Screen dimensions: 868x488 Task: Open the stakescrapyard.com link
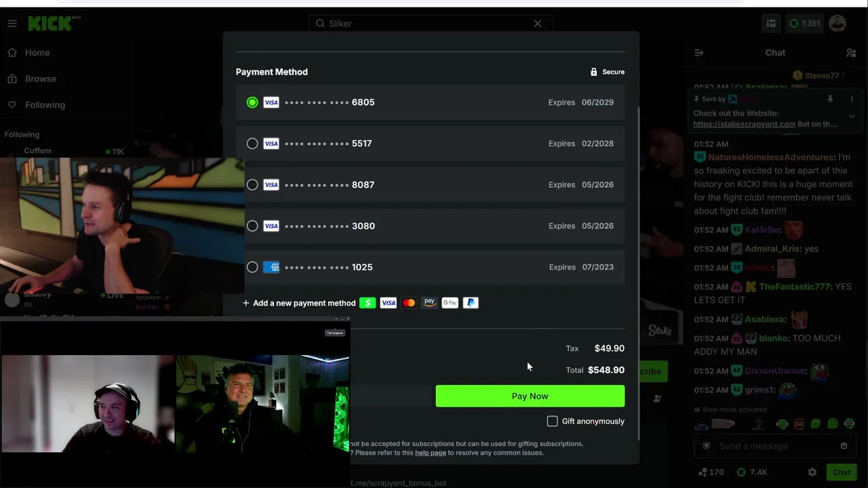coord(745,125)
